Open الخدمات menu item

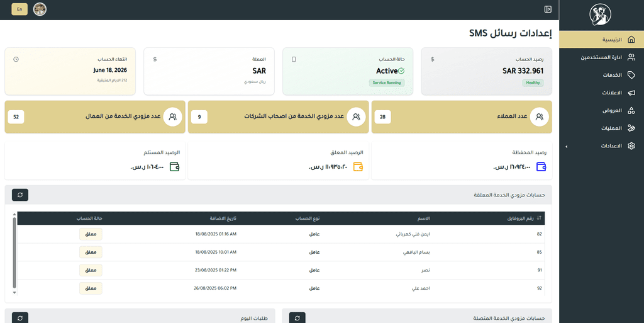(x=602, y=75)
